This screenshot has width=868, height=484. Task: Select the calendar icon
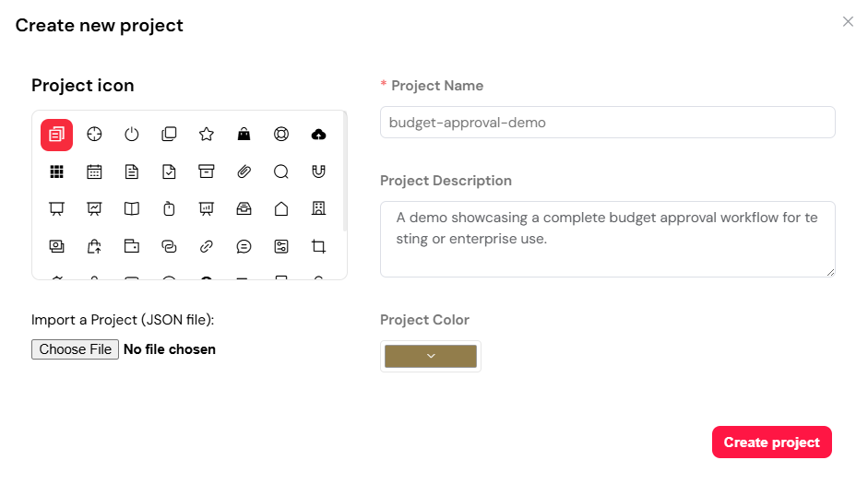click(x=94, y=171)
